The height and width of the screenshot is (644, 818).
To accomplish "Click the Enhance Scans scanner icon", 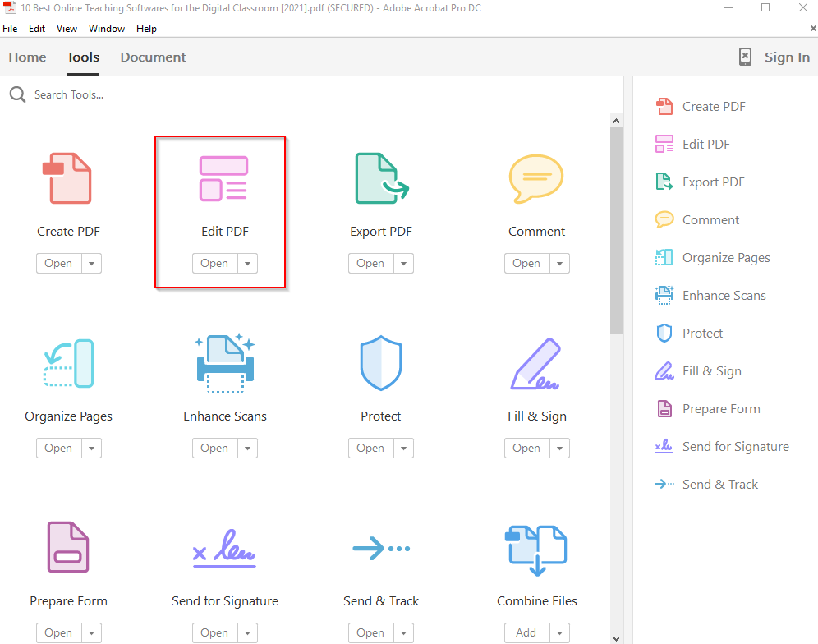I will click(x=225, y=363).
